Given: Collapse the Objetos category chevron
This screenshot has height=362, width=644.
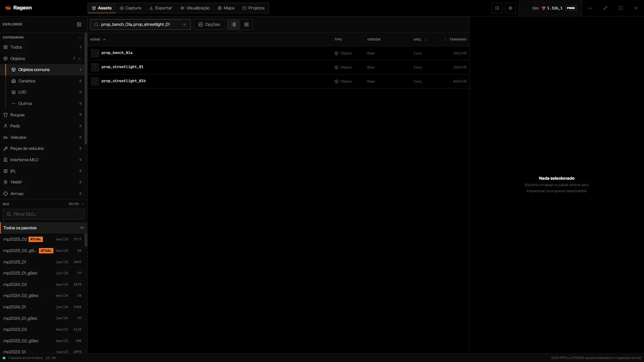Looking at the screenshot, I should [x=80, y=59].
